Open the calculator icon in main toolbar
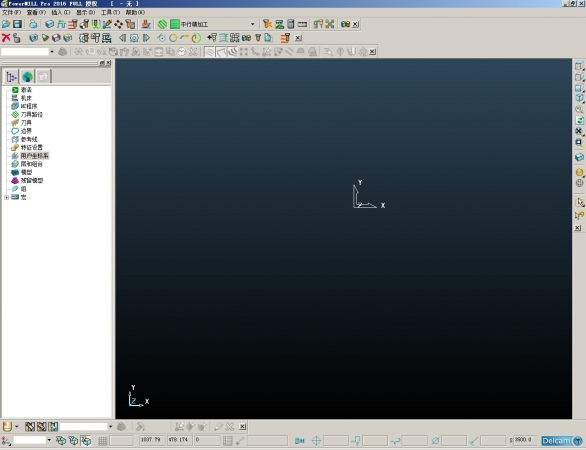Screen dimensions: 586x450 (x=290, y=24)
